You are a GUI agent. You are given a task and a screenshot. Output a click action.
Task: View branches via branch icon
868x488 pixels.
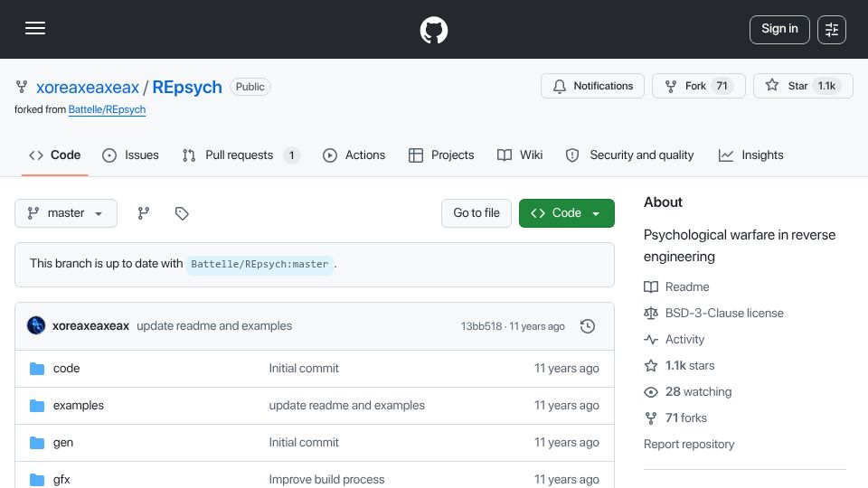144,213
